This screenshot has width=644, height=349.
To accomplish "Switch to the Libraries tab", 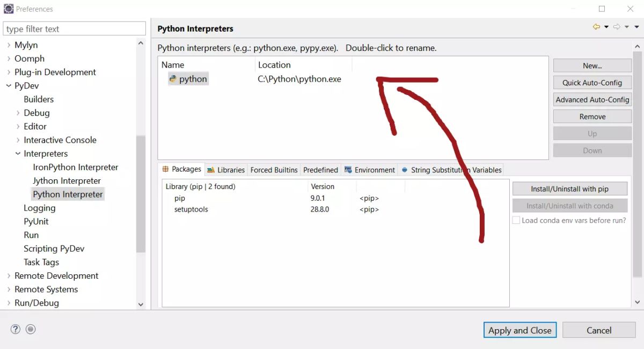I will tap(226, 170).
